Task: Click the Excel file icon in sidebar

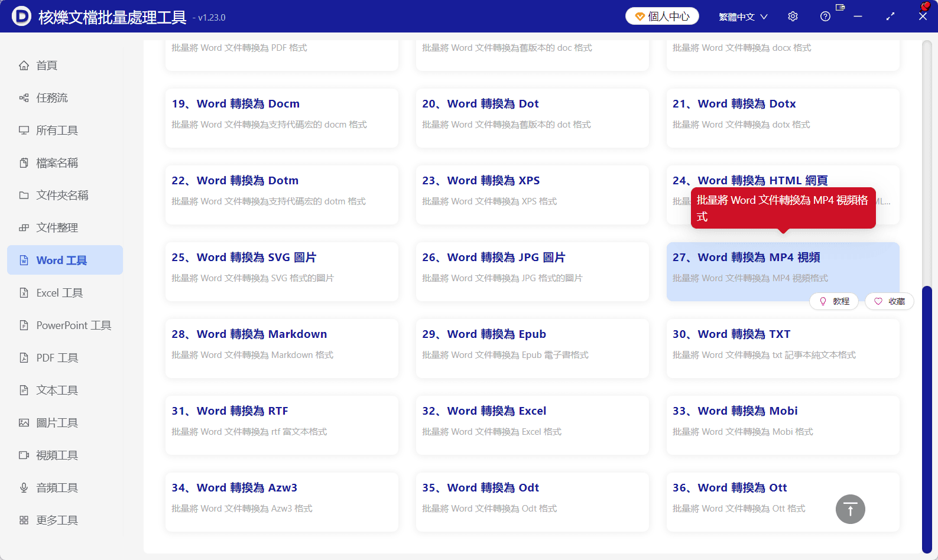Action: point(24,293)
